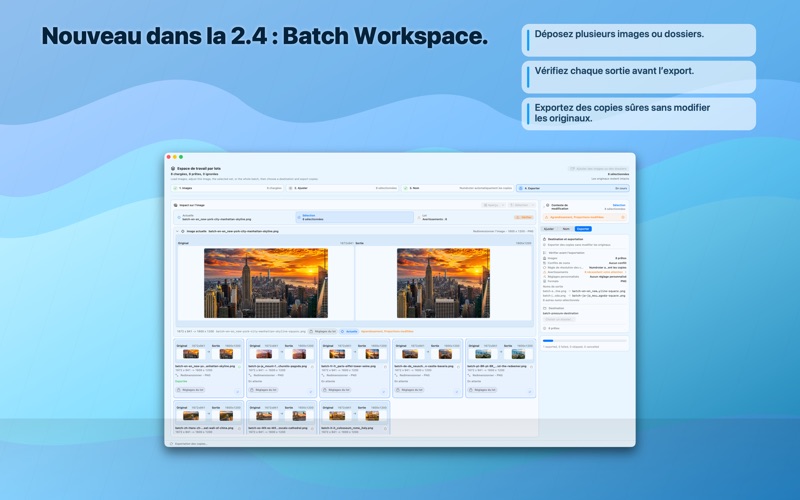Toggle checkbox on the-redeemer card
This screenshot has height=500, width=800.
(x=529, y=392)
